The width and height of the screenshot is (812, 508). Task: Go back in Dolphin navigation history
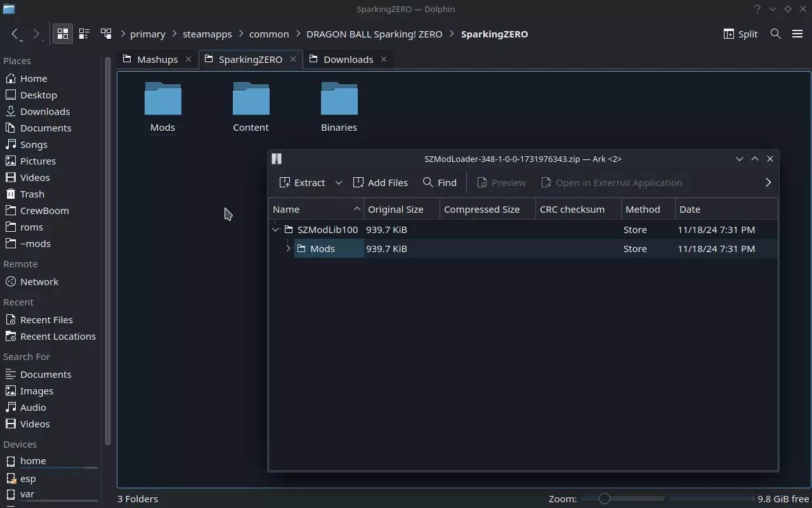15,34
